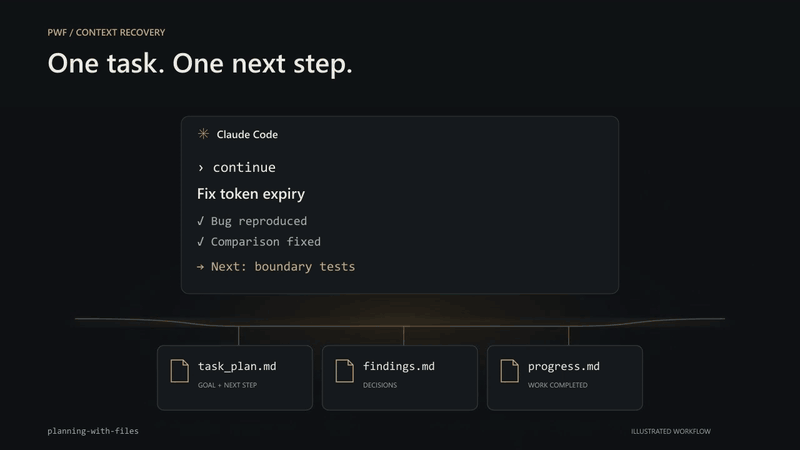Click the continue command text
Screen dimensions: 800x450
(244, 167)
